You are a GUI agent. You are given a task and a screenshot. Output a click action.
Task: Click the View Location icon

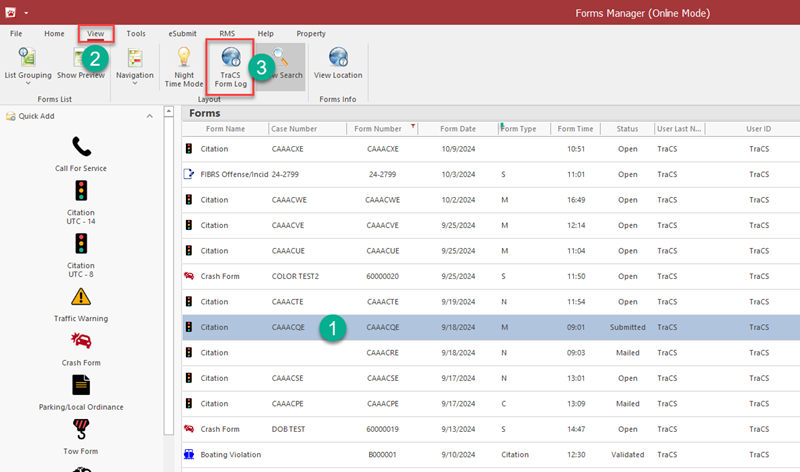coord(338,62)
